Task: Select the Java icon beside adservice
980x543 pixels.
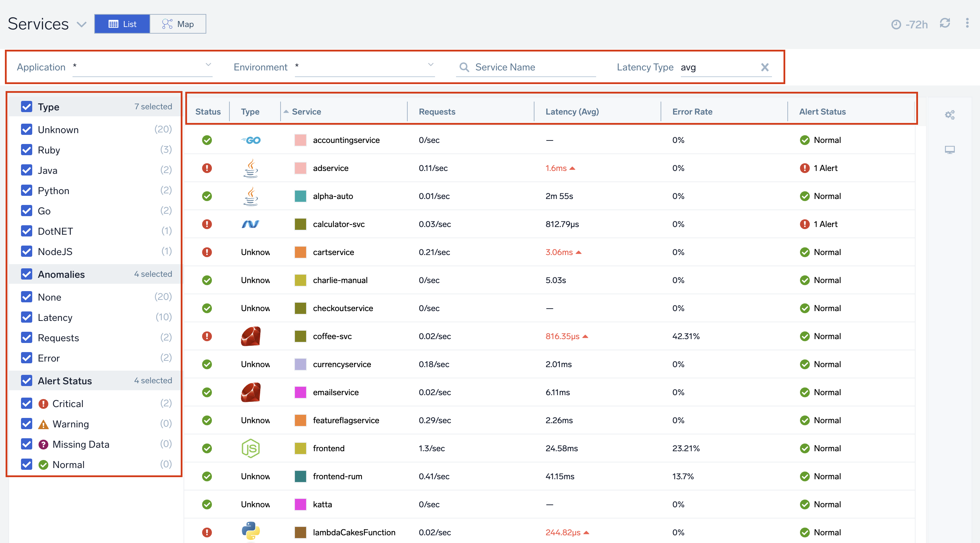Action: click(x=250, y=168)
